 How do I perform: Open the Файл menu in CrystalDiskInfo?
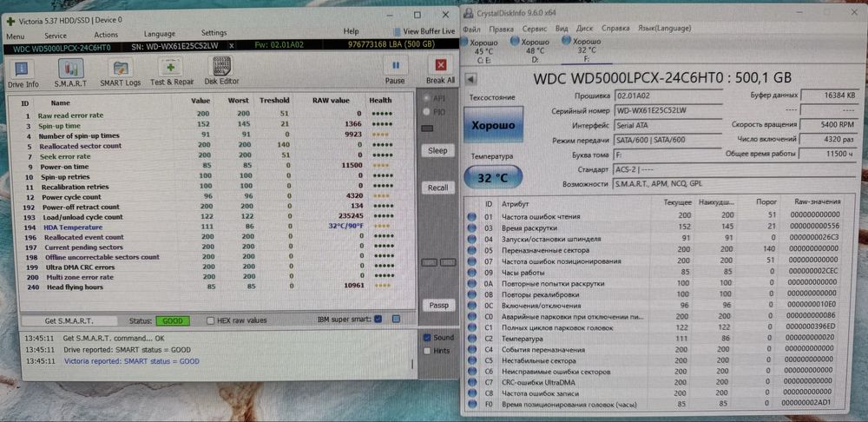(x=471, y=29)
